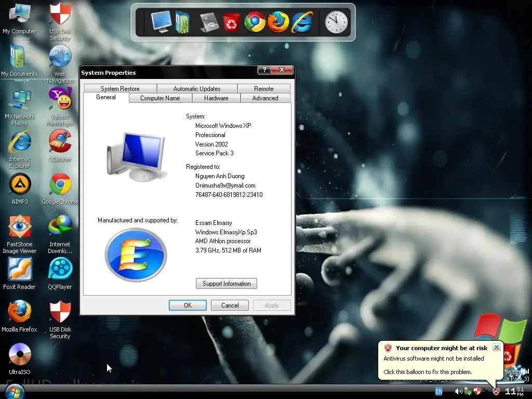Viewport: 532px width, 399px height.
Task: Dismiss the security warning balloon
Action: (496, 347)
